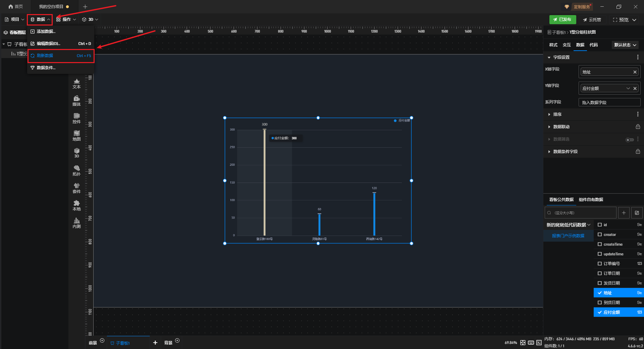Open the 内测 beta chart category

(76, 223)
